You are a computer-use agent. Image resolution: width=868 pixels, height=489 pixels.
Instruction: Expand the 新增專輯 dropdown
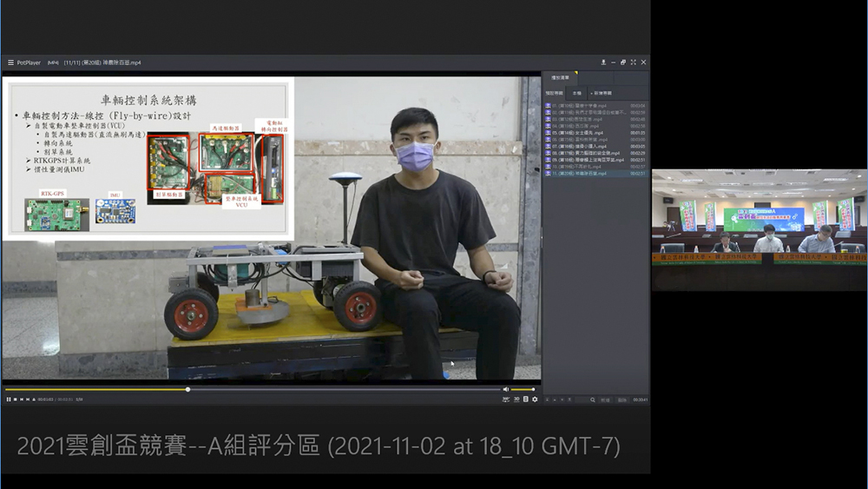point(602,92)
